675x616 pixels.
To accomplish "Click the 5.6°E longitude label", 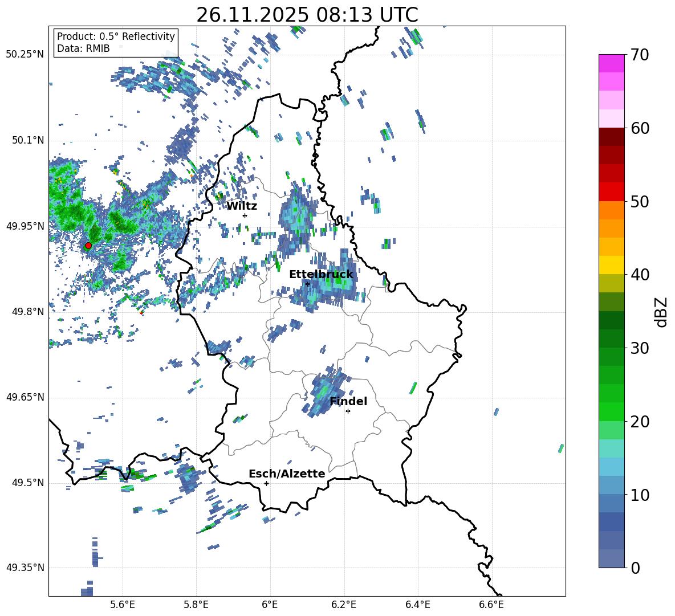I will click(x=123, y=605).
